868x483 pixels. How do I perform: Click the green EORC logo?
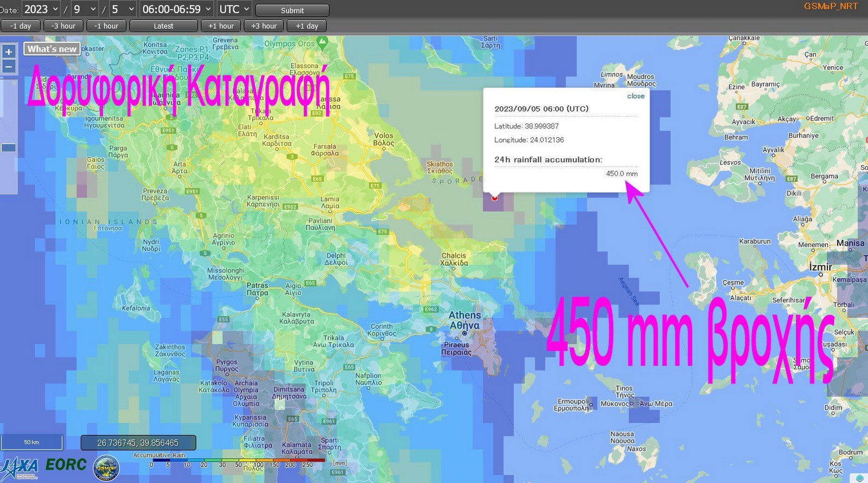(66, 465)
